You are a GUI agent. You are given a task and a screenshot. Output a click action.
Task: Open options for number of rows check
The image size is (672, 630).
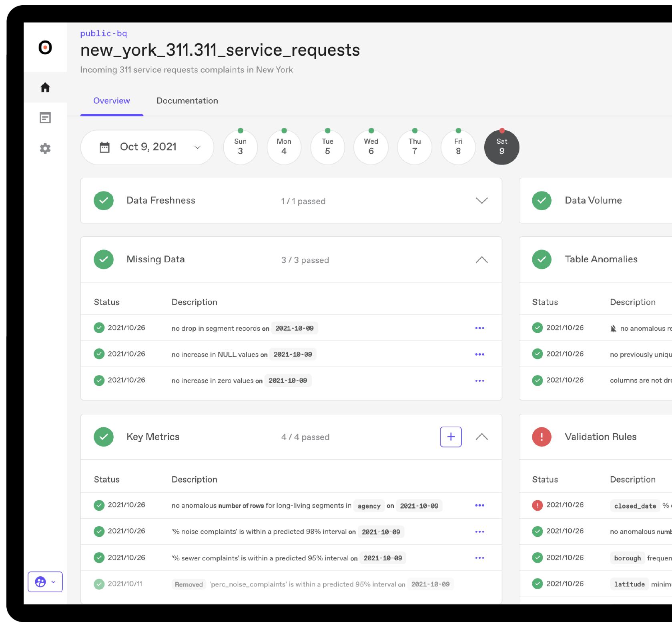[479, 505]
